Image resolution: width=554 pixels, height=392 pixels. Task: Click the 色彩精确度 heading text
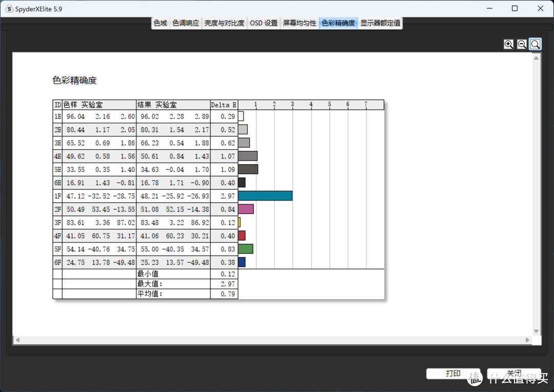(x=74, y=81)
